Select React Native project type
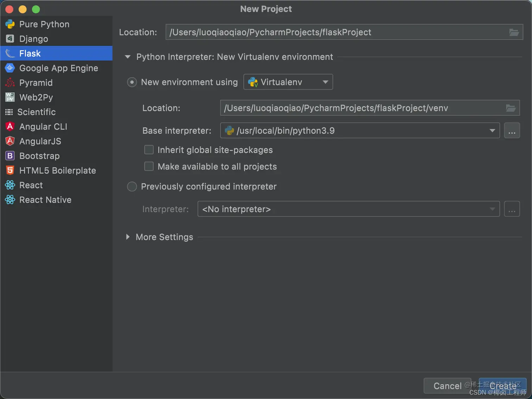 [56, 199]
